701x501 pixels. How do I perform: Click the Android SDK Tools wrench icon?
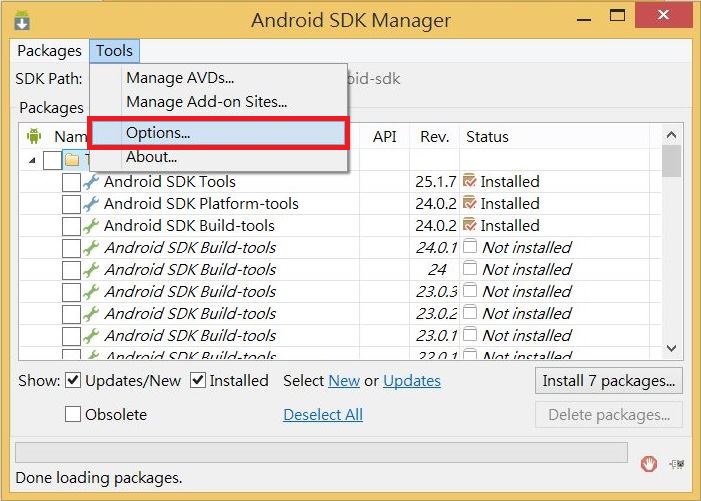92,182
